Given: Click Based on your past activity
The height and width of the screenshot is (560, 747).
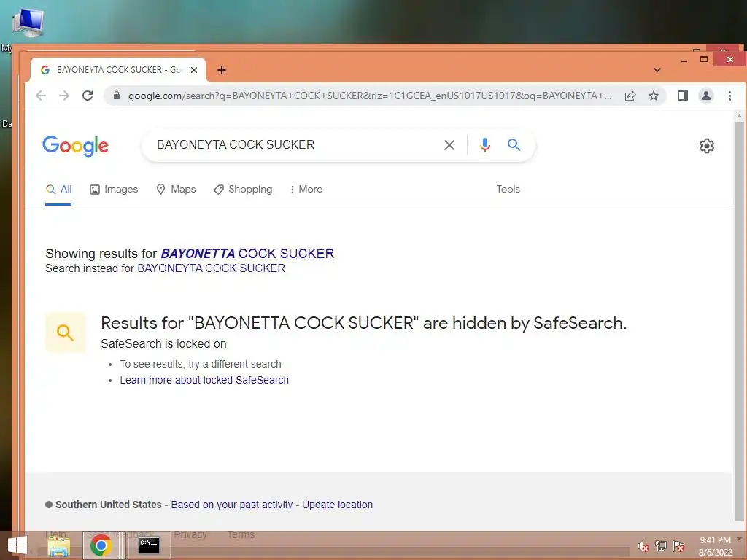Looking at the screenshot, I should (x=231, y=505).
